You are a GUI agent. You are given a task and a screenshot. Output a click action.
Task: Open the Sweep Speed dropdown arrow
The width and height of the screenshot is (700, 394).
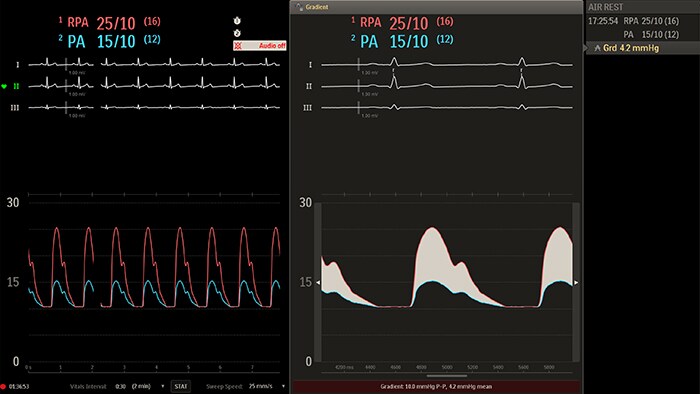283,386
